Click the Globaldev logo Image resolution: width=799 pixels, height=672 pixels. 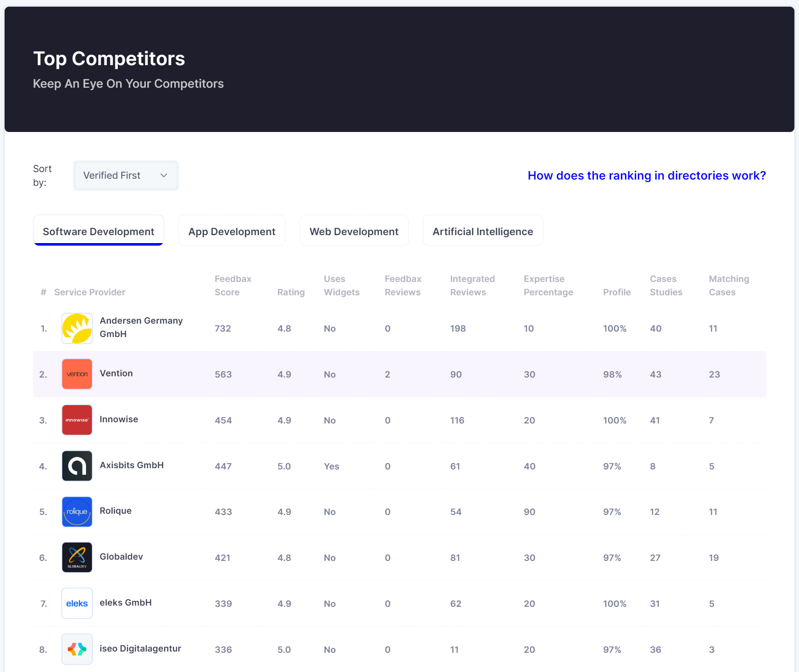(77, 558)
